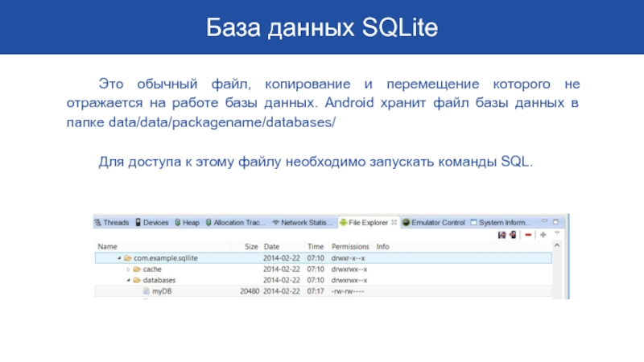Click the myDB permissions -rw-rw----

tap(348, 291)
